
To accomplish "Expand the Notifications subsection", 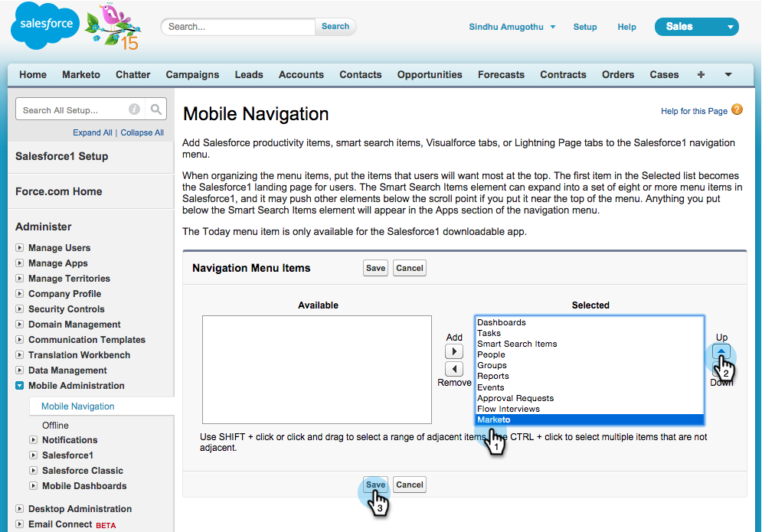I will tap(33, 439).
